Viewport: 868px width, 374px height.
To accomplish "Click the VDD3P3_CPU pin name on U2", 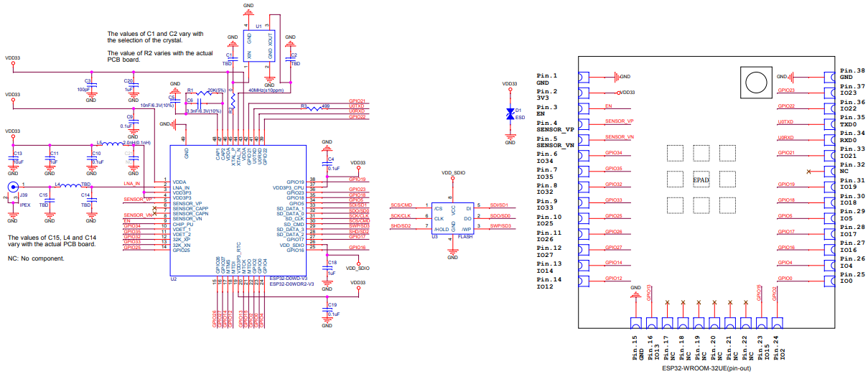I will (290, 187).
